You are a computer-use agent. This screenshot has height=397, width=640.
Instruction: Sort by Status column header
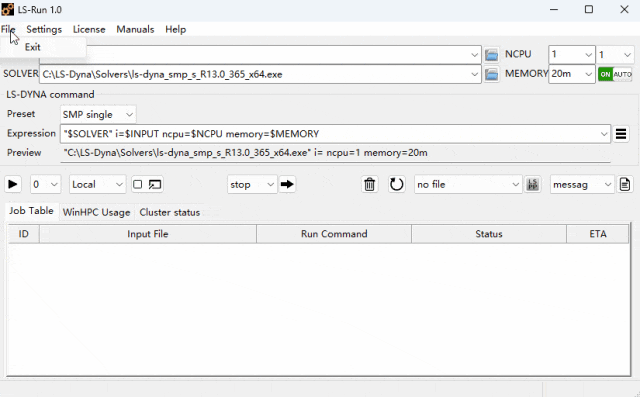point(489,234)
